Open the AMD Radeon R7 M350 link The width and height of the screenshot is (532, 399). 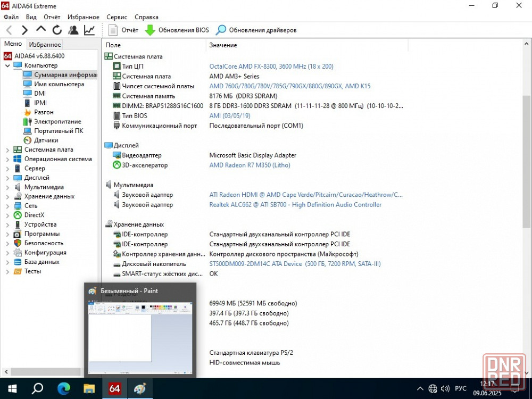click(250, 165)
